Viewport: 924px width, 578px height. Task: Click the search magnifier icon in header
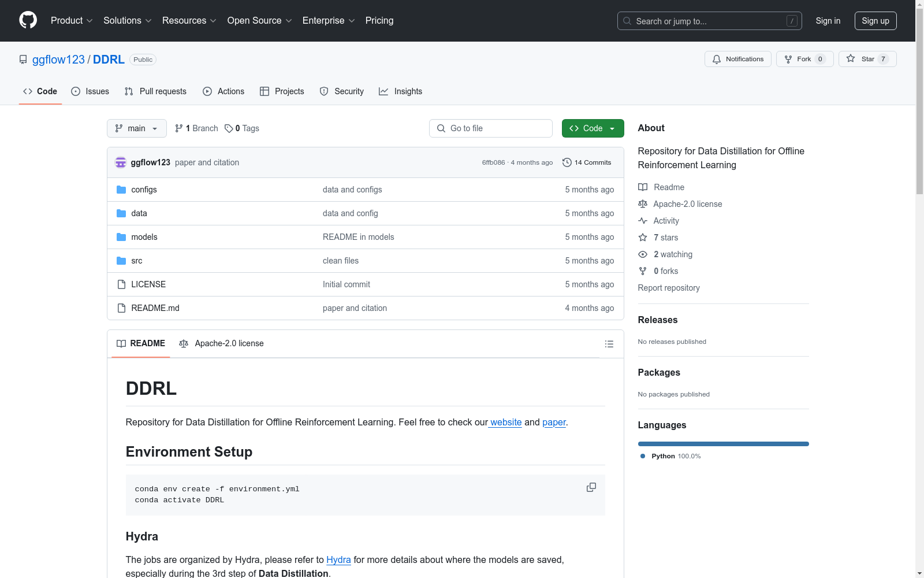[x=627, y=21]
